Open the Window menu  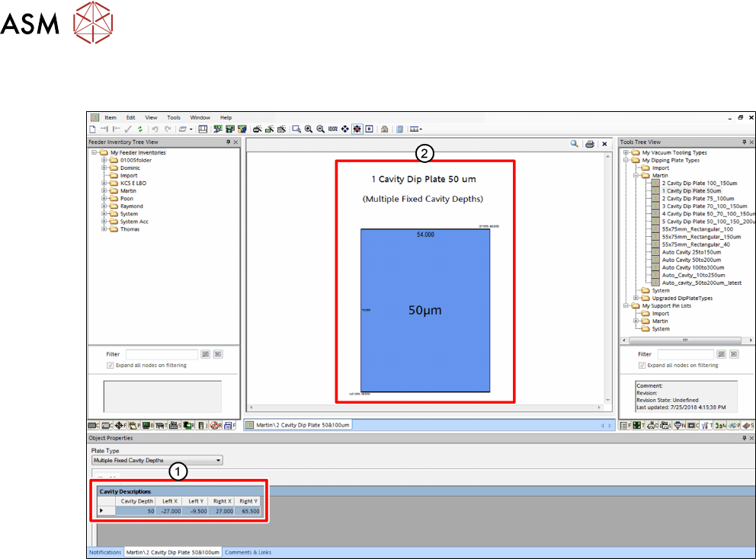200,117
